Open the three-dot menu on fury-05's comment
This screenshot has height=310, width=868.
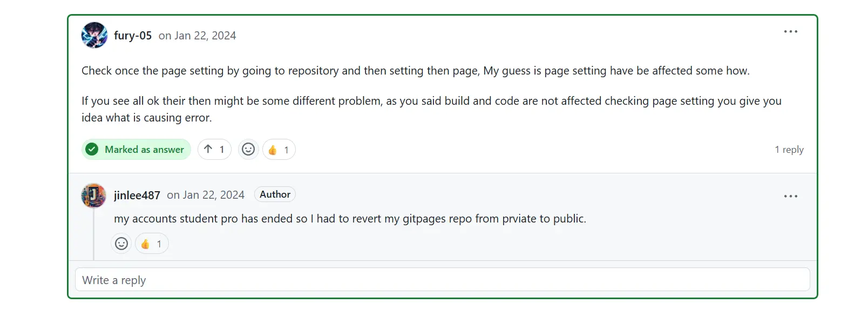pyautogui.click(x=790, y=32)
